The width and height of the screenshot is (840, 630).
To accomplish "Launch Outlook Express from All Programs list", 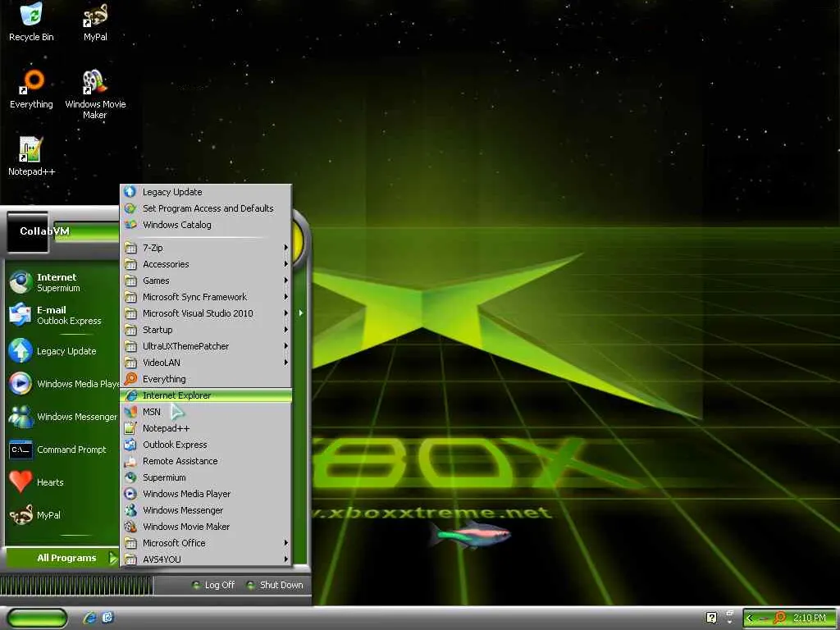I will tap(206, 445).
